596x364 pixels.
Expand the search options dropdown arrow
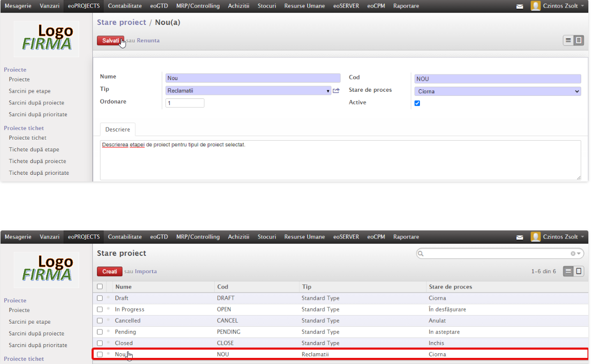pos(579,253)
